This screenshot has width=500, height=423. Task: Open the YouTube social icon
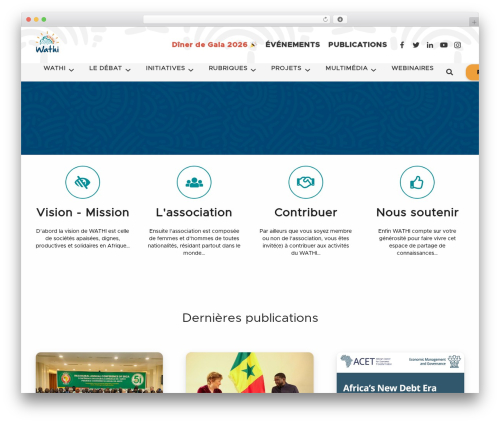pos(444,45)
